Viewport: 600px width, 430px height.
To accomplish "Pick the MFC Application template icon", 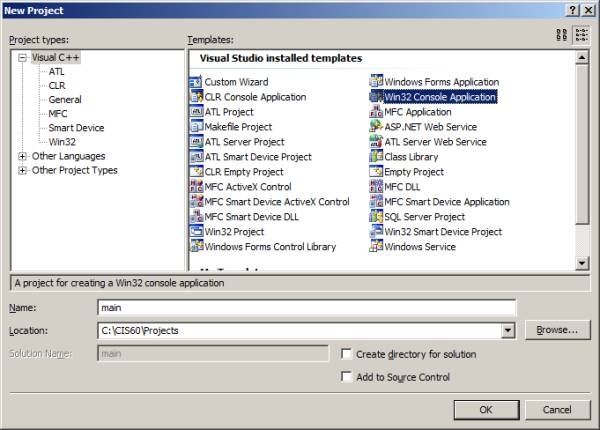I will tap(376, 112).
